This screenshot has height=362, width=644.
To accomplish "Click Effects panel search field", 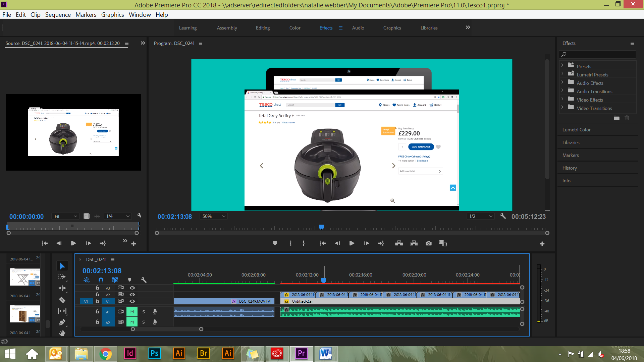I will click(597, 54).
